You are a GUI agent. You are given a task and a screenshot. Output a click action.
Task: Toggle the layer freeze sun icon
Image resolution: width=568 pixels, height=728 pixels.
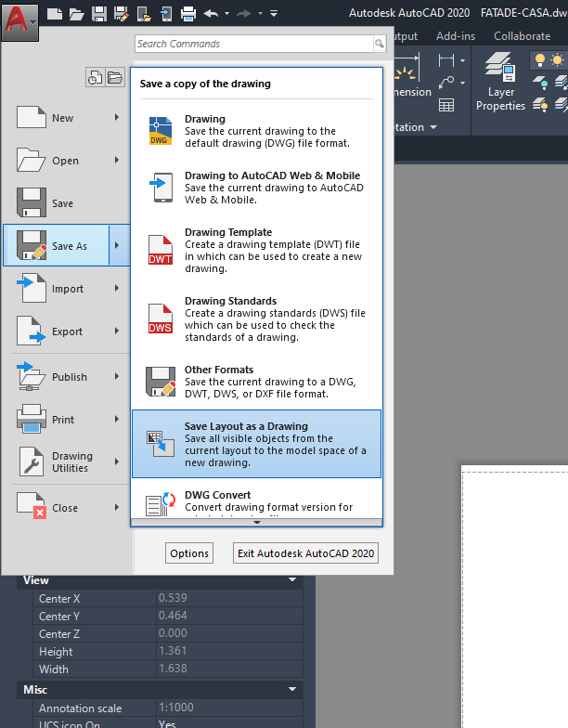(x=557, y=59)
